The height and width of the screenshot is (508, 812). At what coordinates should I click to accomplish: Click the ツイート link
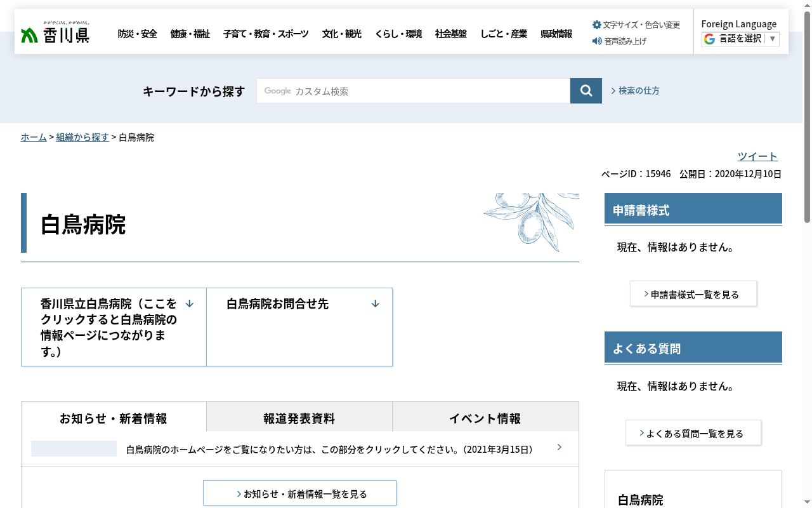click(757, 156)
